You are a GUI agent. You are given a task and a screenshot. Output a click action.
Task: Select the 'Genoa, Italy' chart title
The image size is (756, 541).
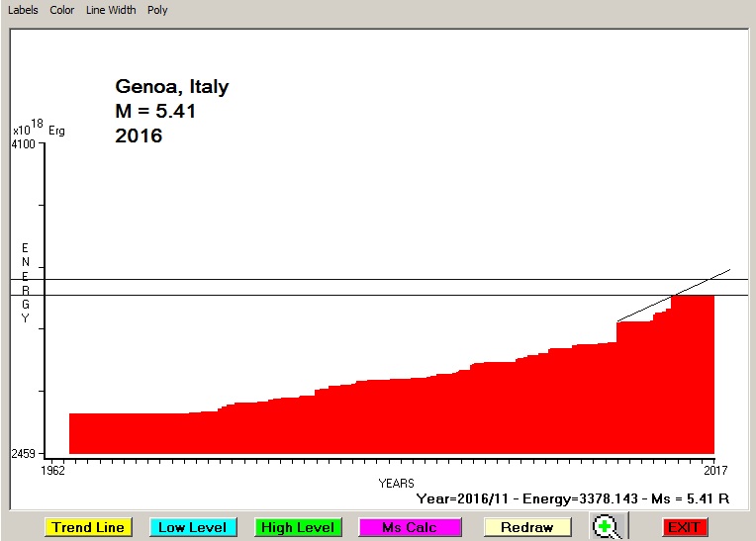coord(172,87)
